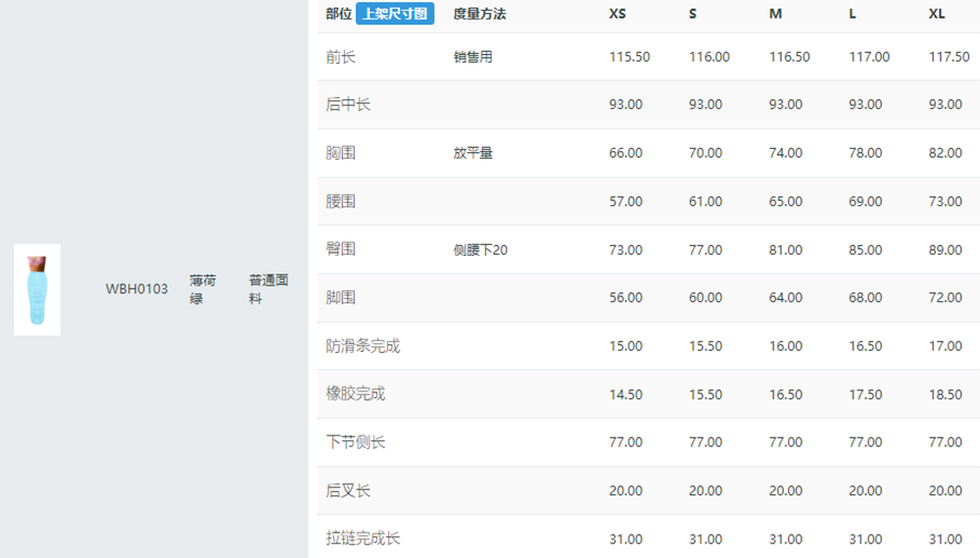Click the 橡胶完成 M value 16.50
This screenshot has height=558, width=980.
point(786,394)
